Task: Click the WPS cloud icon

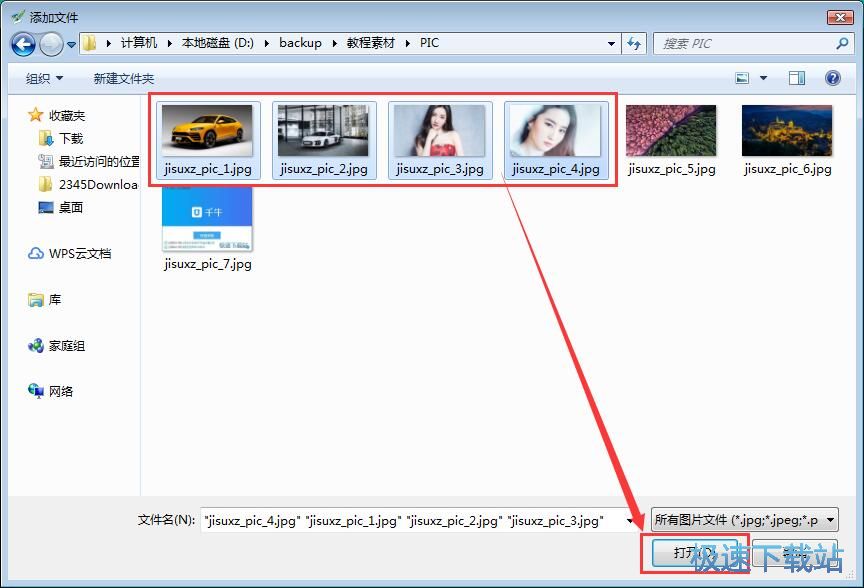Action: pos(36,253)
